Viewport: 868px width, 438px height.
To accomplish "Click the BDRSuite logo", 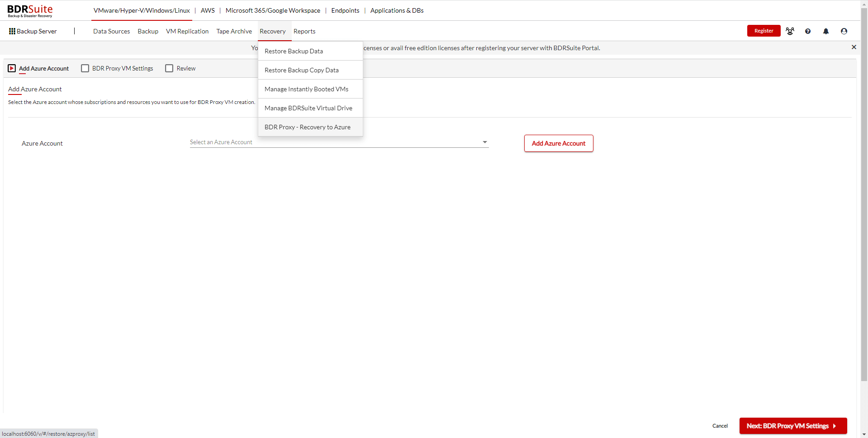I will (x=30, y=11).
